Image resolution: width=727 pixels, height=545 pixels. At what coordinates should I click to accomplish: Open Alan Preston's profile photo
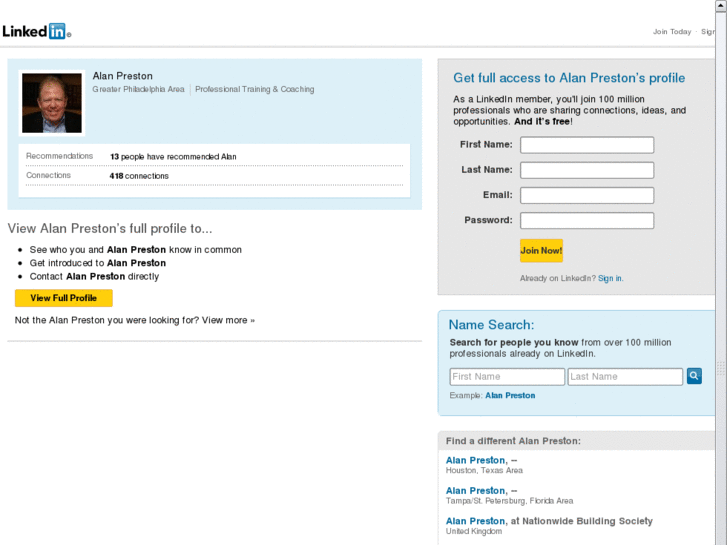52,103
